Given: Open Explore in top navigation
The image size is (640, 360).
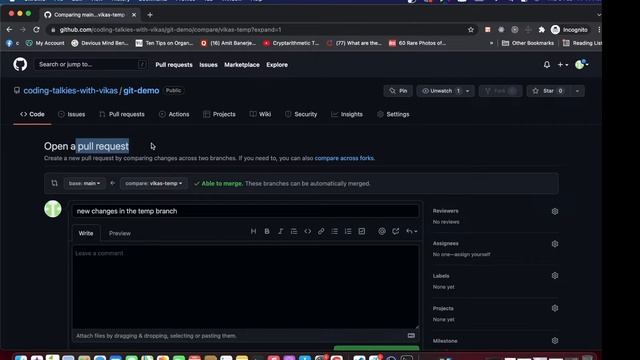Looking at the screenshot, I should pyautogui.click(x=277, y=64).
